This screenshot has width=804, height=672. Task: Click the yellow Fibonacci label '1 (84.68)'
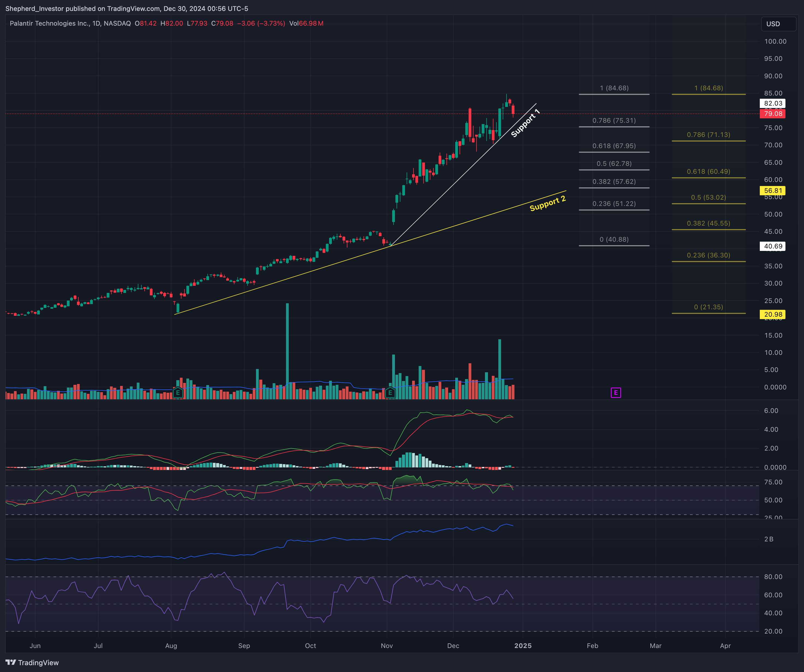pyautogui.click(x=709, y=88)
